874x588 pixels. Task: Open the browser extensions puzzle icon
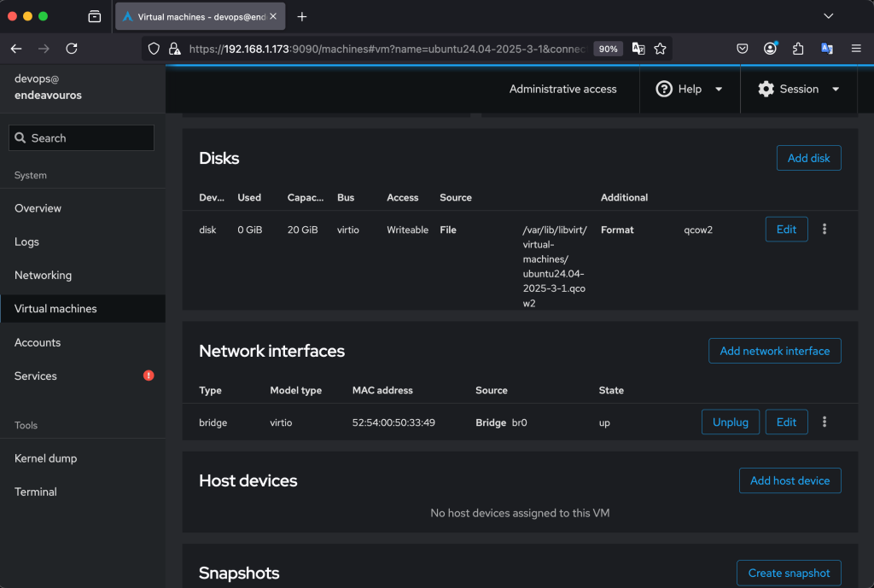(x=798, y=49)
